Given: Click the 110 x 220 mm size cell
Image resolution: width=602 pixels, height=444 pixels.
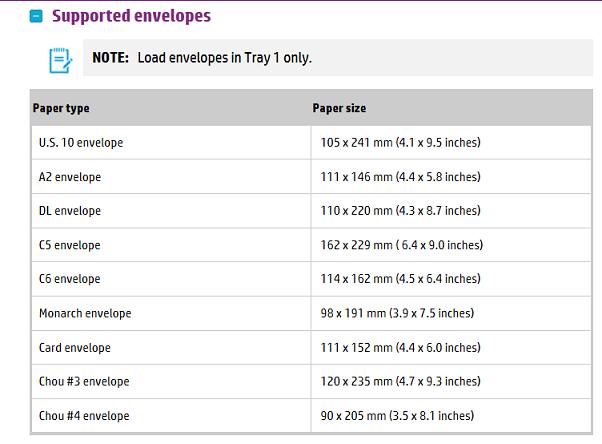Looking at the screenshot, I should [451, 211].
